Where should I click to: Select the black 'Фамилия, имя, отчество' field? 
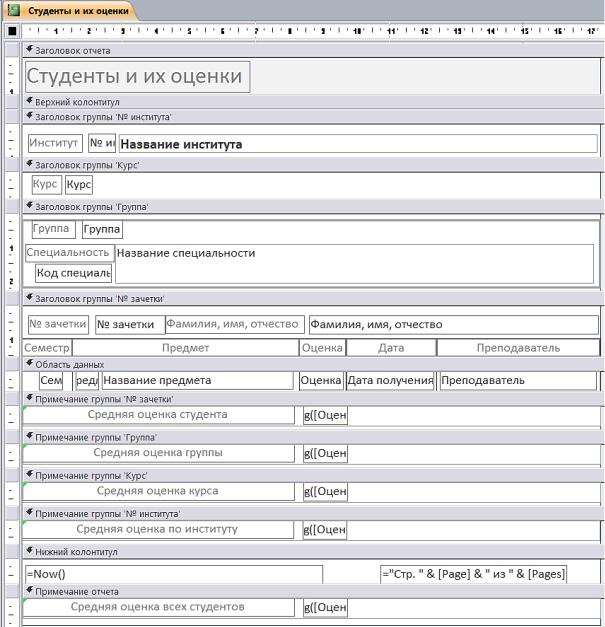[454, 324]
